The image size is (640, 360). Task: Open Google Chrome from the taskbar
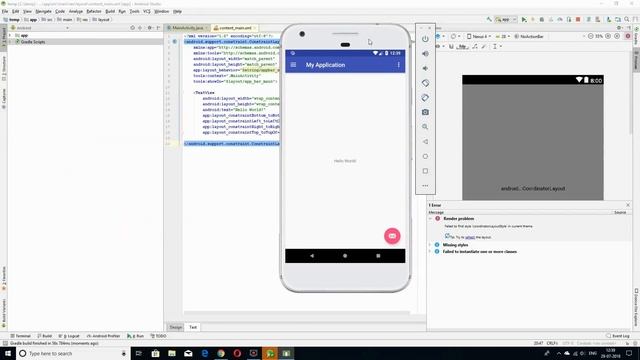(221, 353)
